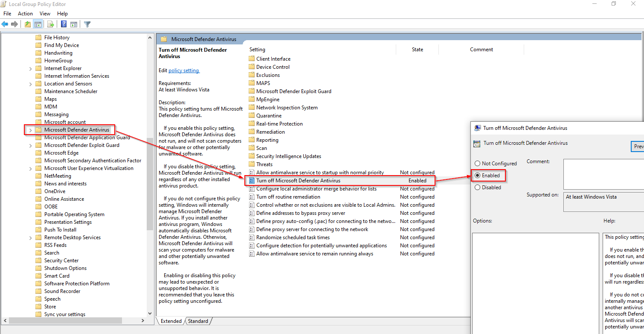The width and height of the screenshot is (644, 334).
Task: Click the policy icon beside Turn off routine remediation
Action: [x=252, y=197]
